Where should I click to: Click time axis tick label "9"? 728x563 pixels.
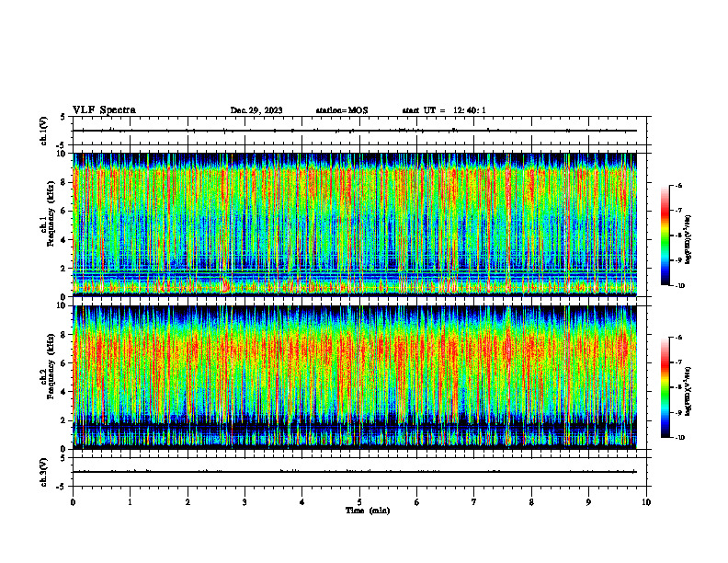pyautogui.click(x=588, y=502)
